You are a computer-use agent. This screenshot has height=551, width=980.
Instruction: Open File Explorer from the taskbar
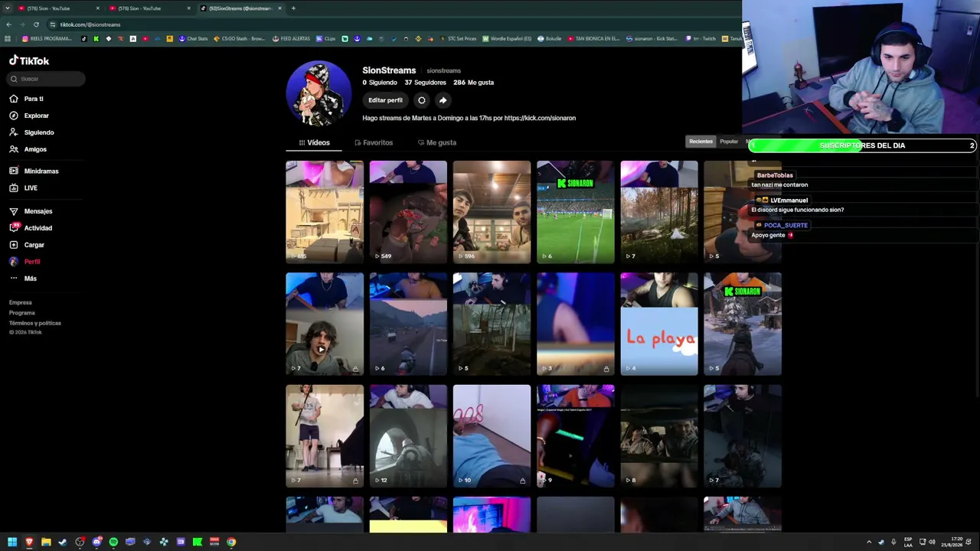[46, 543]
